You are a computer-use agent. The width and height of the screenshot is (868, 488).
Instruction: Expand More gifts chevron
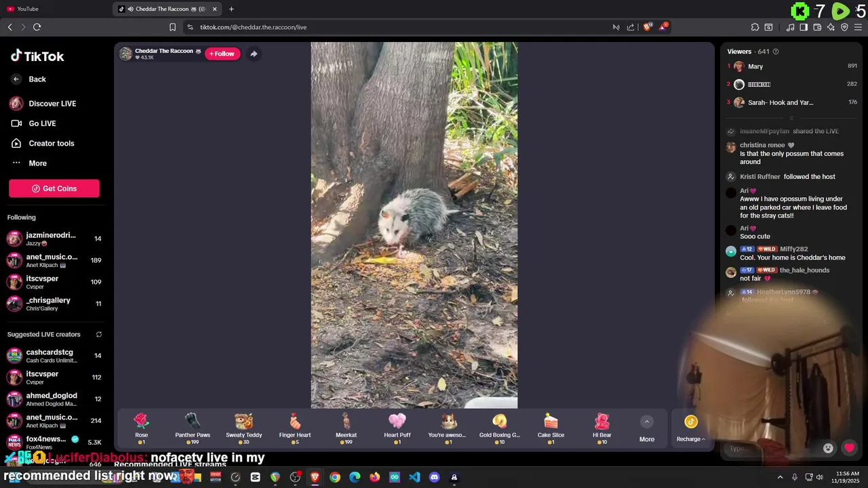[647, 422]
